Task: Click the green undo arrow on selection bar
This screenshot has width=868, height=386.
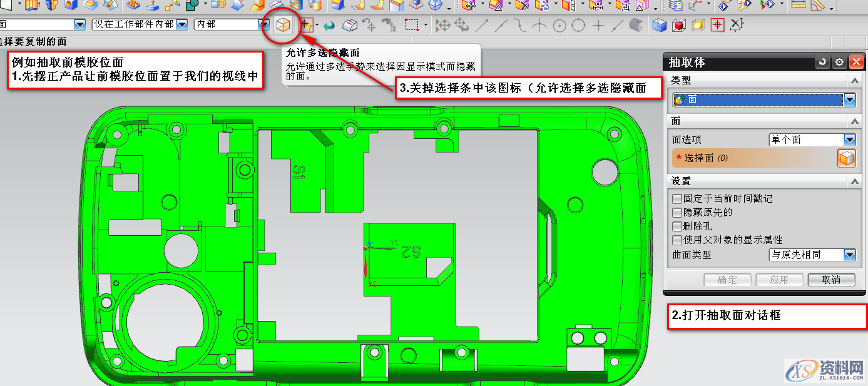Action: click(329, 26)
